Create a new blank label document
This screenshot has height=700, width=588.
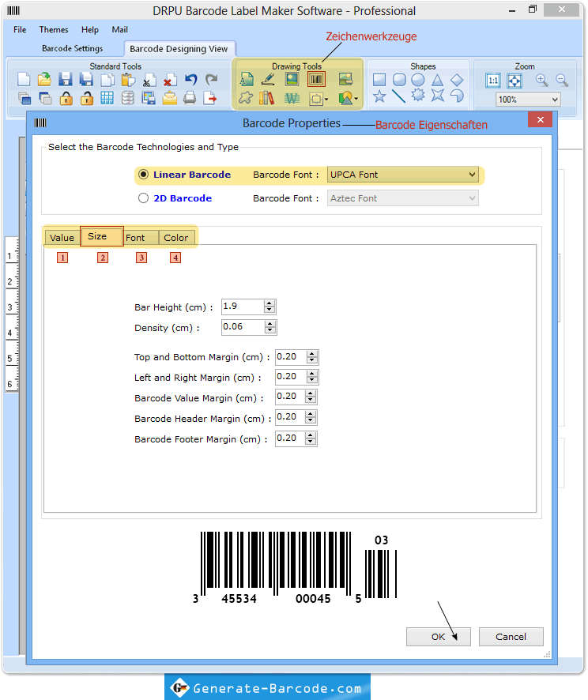coord(24,80)
